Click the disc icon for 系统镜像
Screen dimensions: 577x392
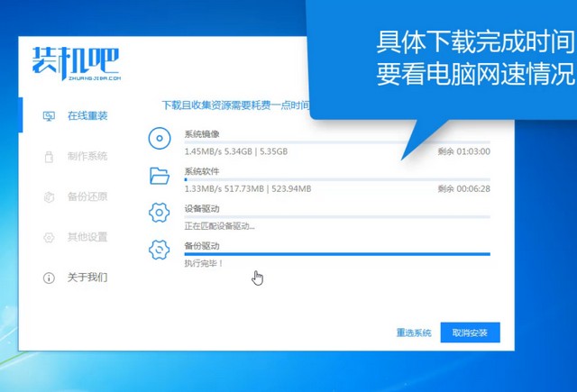[160, 139]
